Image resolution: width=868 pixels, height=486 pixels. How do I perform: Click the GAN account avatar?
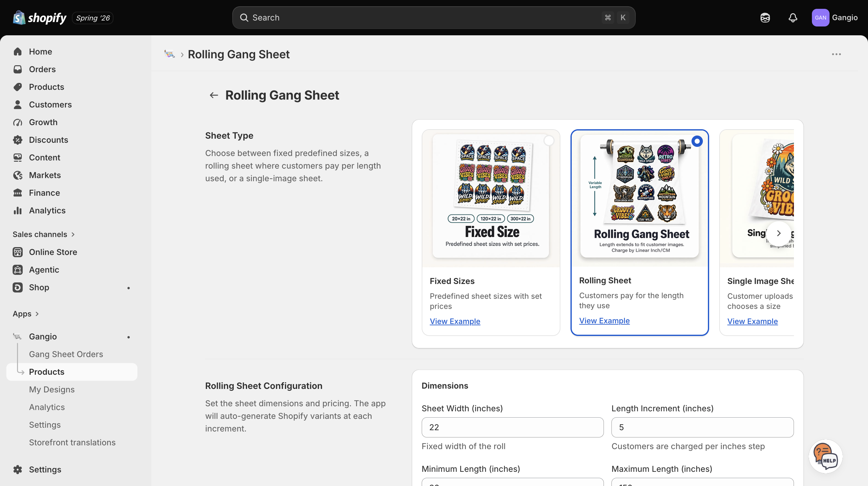pos(820,18)
